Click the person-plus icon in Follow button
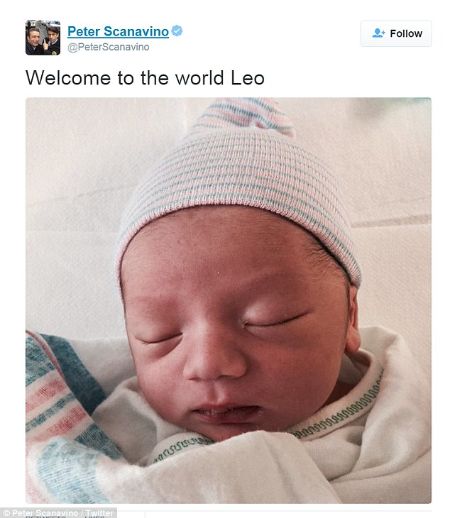 [378, 33]
